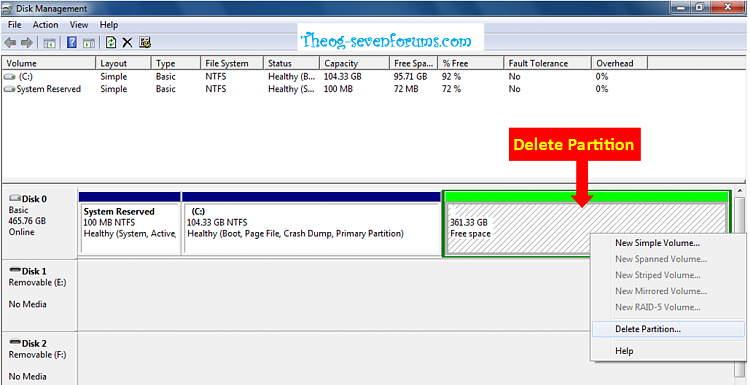Select the (C:) 104.33 GB partition block
The image size is (750, 385).
tap(311, 224)
